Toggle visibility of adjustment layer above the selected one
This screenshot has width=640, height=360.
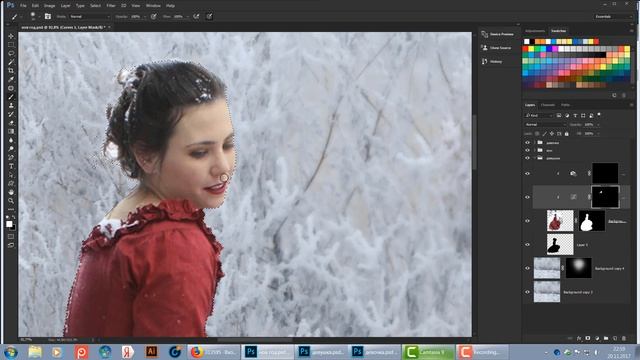(x=527, y=173)
